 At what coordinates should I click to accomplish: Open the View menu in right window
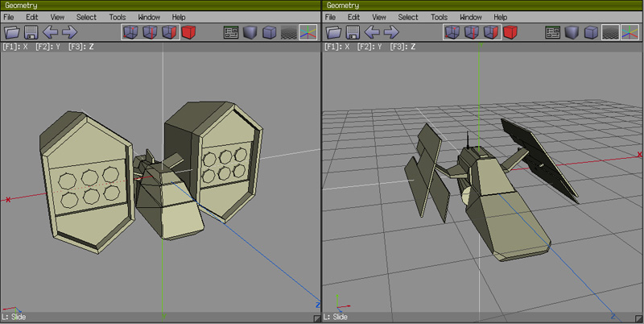pyautogui.click(x=379, y=17)
